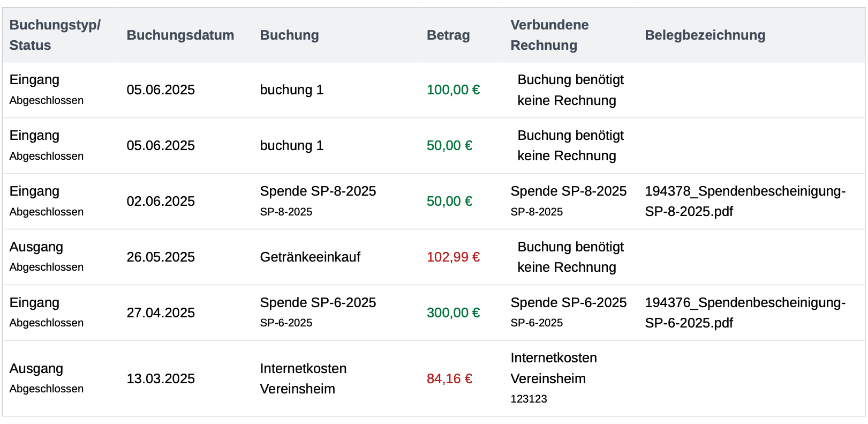Click the Belegbezeichnung column header
The height and width of the screenshot is (424, 868).
[705, 35]
